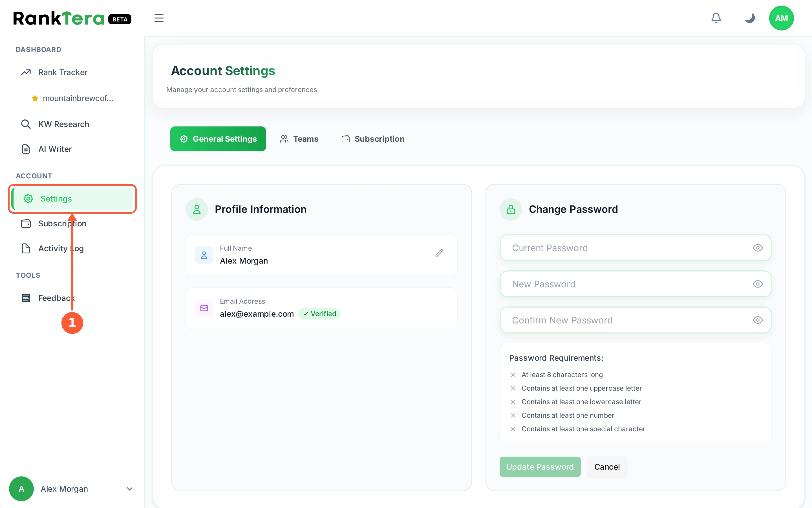Screen dimensions: 812x508
Task: Click 'At least 8 characters long' requirement
Action: tap(562, 375)
